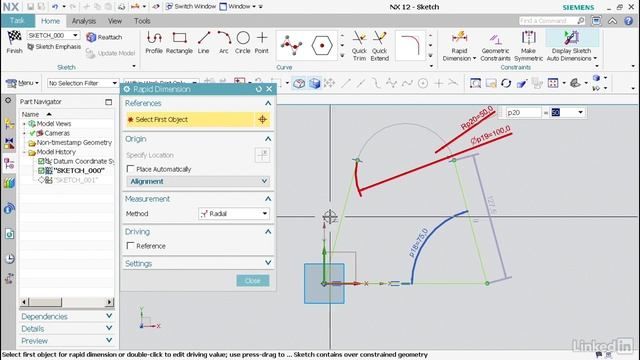Click the Finish sketch flag icon
Image resolution: width=640 pixels, height=360 pixels.
(x=14, y=38)
